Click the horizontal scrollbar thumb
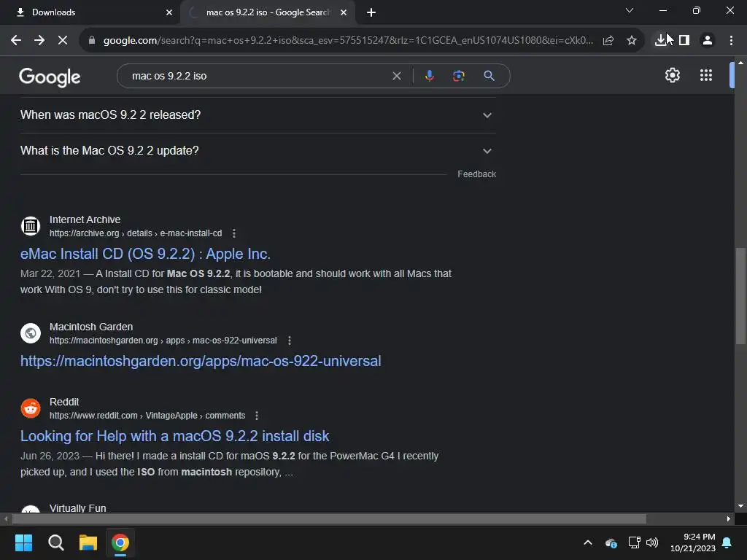 329,518
